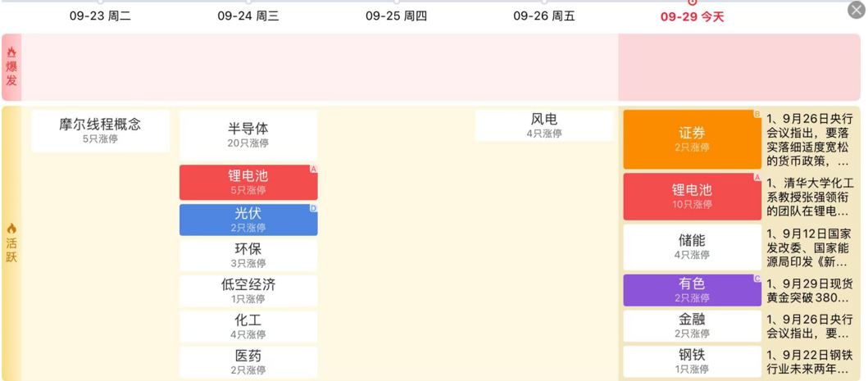Click the clock icon above 09-29 今天
Screen dimensions: 868x381
click(x=693, y=2)
